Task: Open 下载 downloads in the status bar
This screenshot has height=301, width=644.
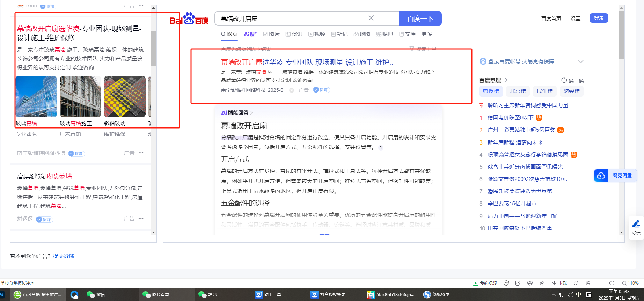Action: tap(559, 283)
